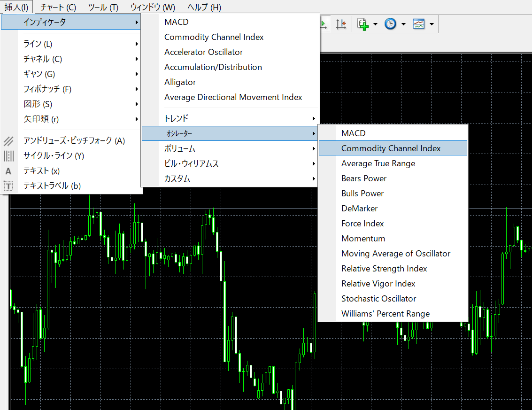This screenshot has width=532, height=410.
Task: Select ビル・ウィリアムス submenu entry
Action: pyautogui.click(x=229, y=163)
